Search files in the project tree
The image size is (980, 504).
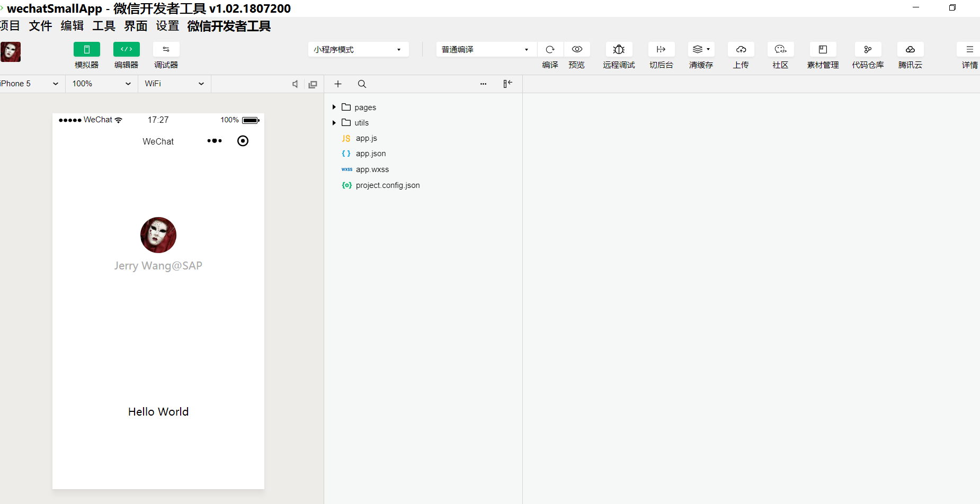click(362, 84)
